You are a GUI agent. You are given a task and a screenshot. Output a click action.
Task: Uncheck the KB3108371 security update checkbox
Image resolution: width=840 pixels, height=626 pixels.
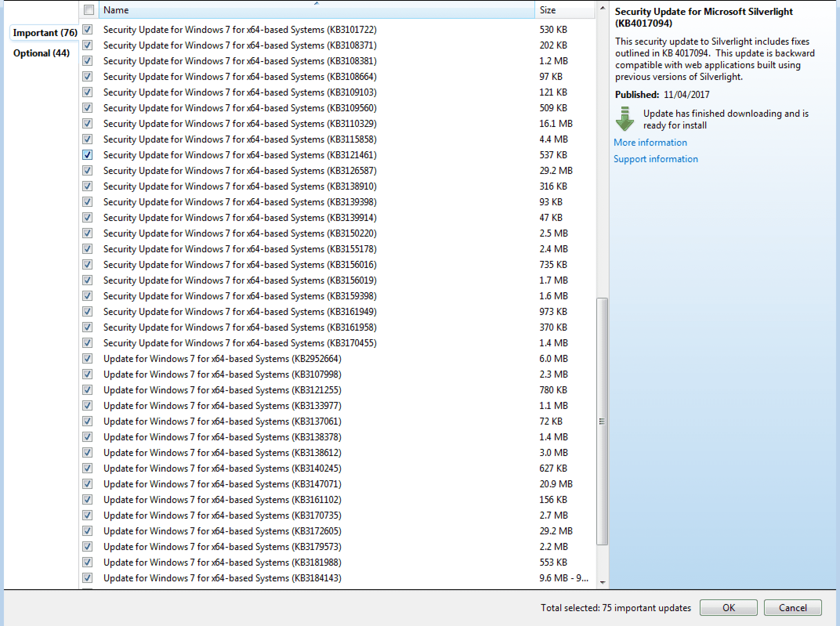tap(87, 45)
